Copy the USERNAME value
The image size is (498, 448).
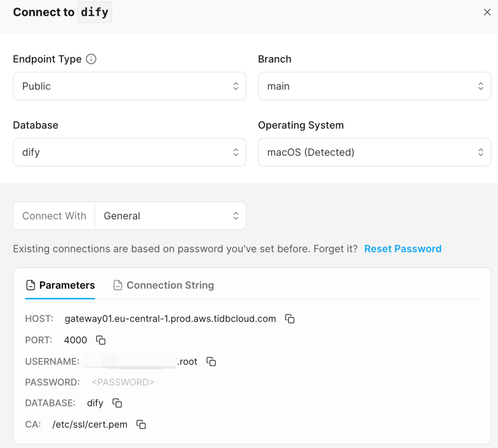(x=211, y=362)
